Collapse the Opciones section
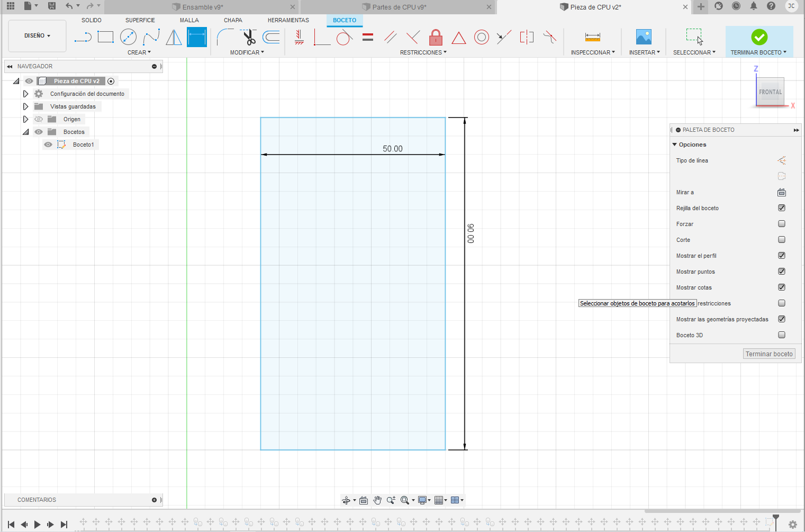This screenshot has height=532, width=805. [675, 145]
